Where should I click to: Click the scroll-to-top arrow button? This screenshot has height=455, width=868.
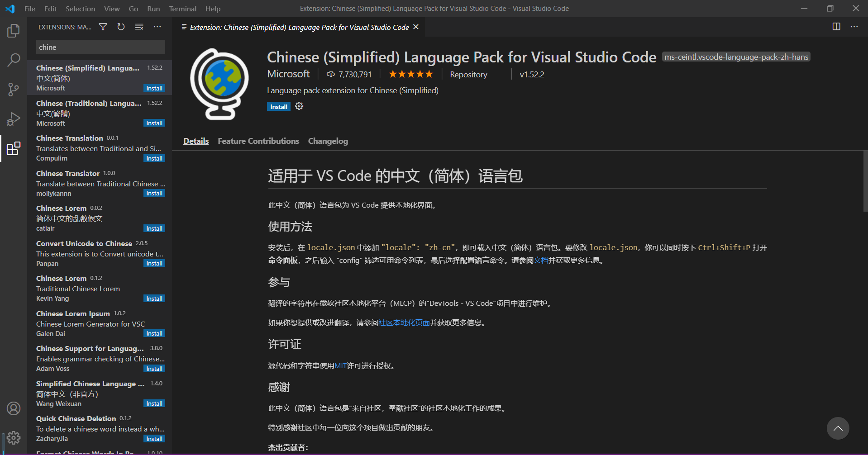click(x=838, y=428)
